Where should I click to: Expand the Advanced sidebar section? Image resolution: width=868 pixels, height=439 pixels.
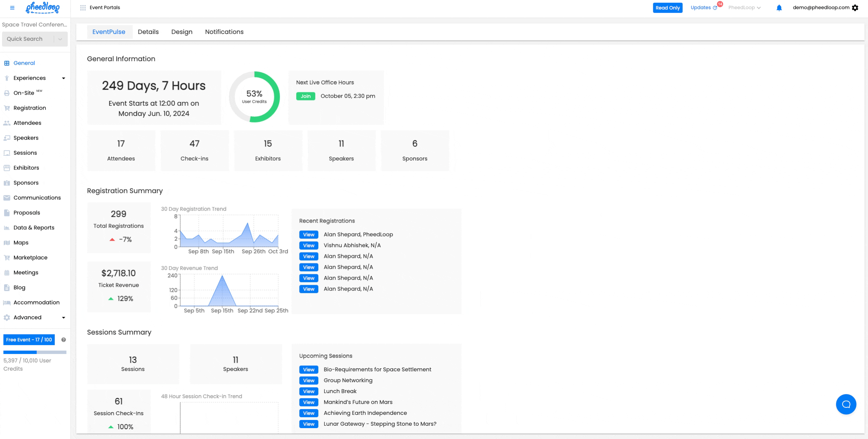coord(63,318)
